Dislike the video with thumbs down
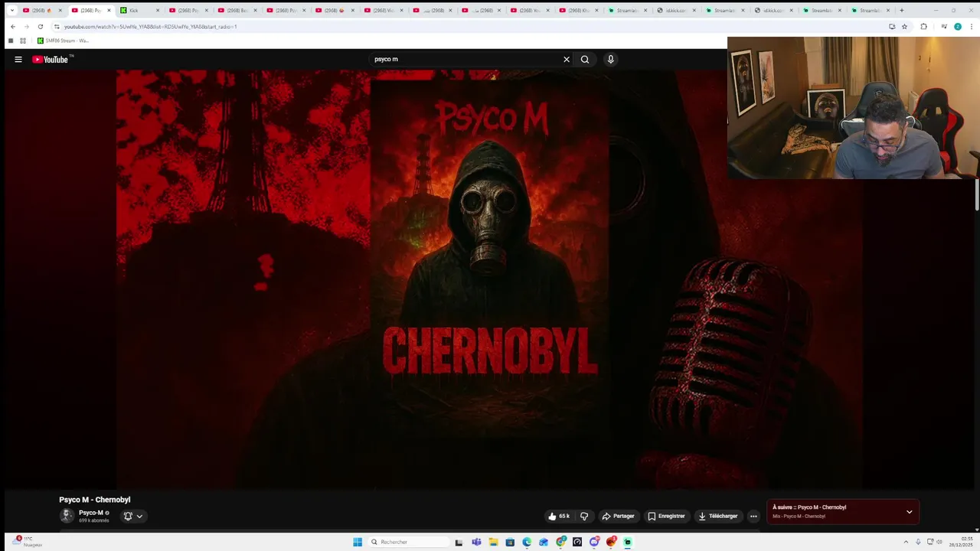Image resolution: width=980 pixels, height=551 pixels. [584, 516]
